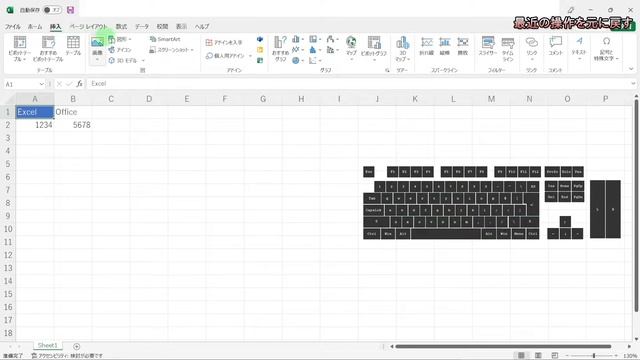Click the formula bar showing Excel
Image resolution: width=640 pixels, height=360 pixels.
[x=359, y=84]
